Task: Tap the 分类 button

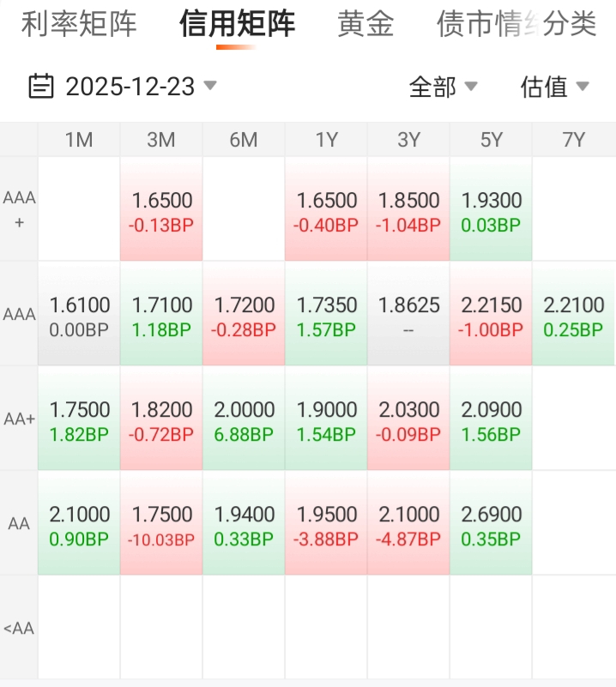Action: click(571, 24)
